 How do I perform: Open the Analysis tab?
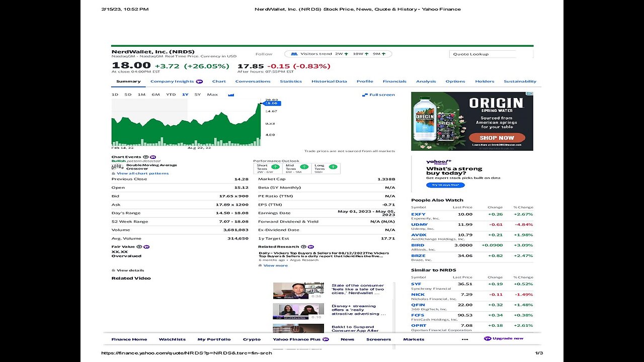click(x=426, y=81)
